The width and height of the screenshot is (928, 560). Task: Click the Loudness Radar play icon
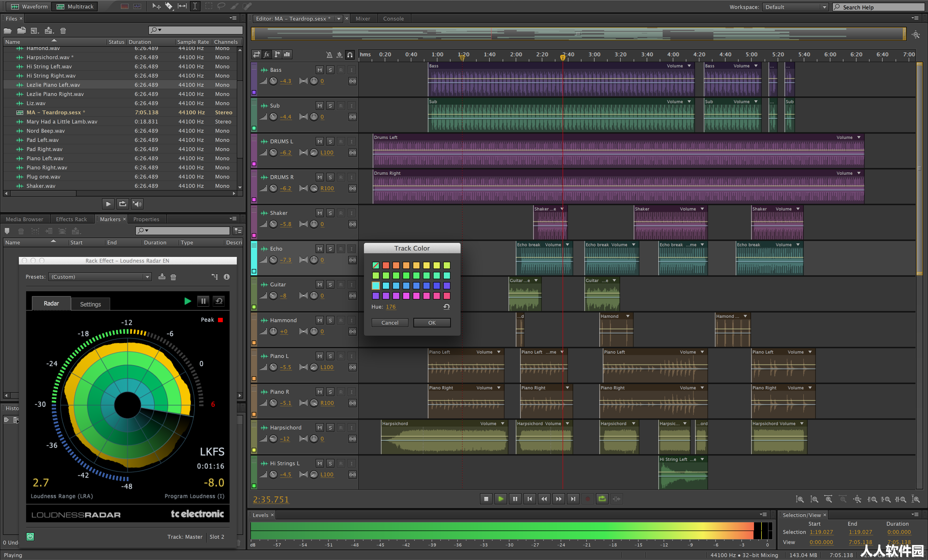[188, 301]
